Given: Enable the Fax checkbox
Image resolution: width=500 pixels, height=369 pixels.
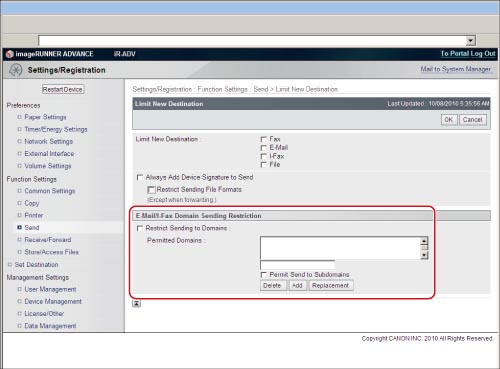Looking at the screenshot, I should tap(264, 139).
